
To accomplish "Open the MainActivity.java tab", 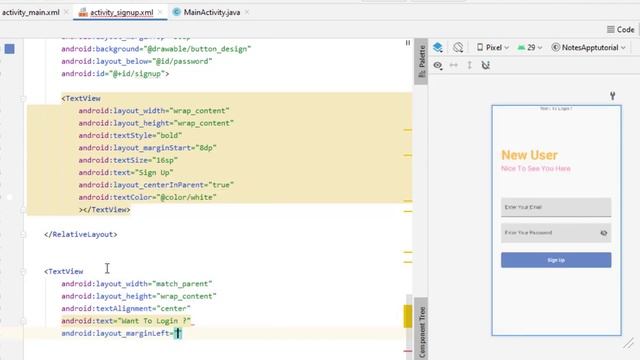I will pos(211,12).
